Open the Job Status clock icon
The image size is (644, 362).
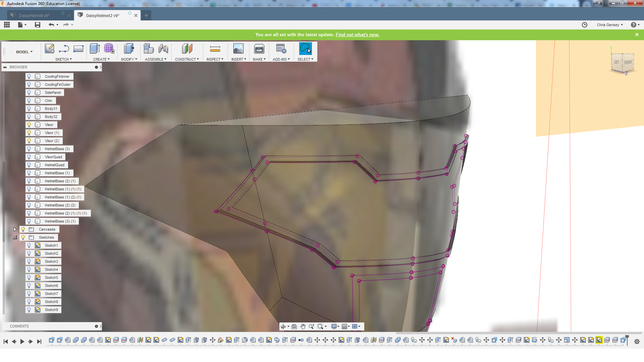(584, 25)
